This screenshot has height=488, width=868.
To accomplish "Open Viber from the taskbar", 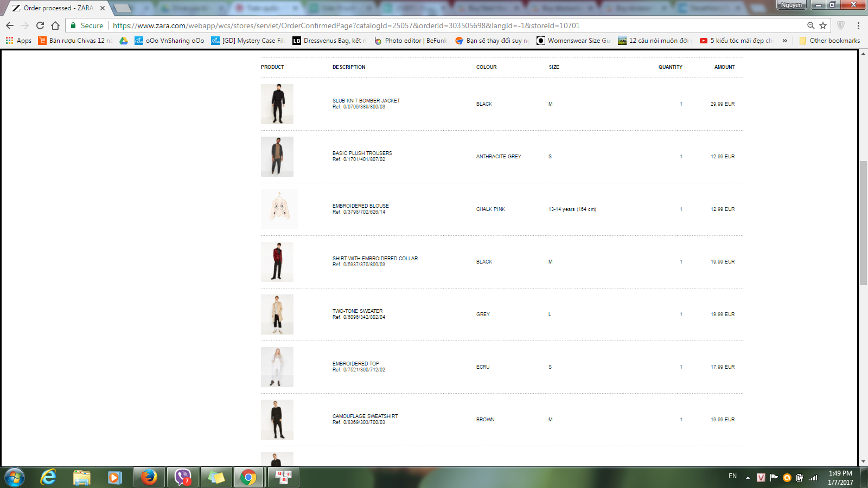I will [183, 477].
